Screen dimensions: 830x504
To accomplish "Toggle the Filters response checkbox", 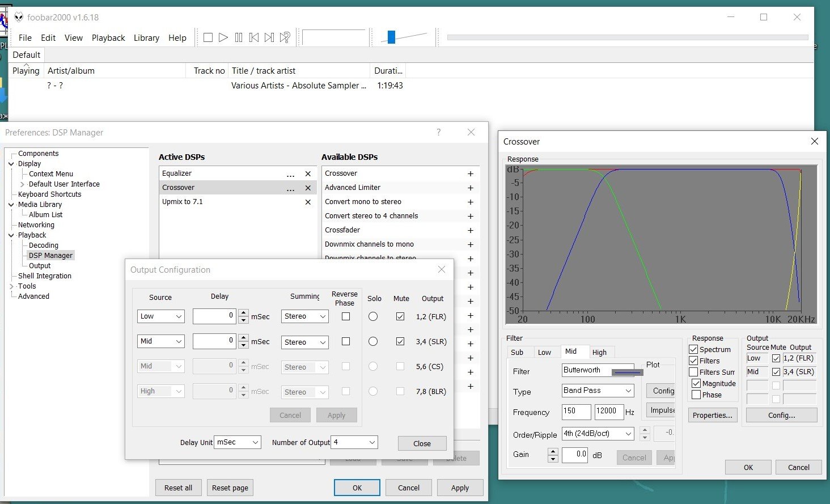I will (x=693, y=361).
